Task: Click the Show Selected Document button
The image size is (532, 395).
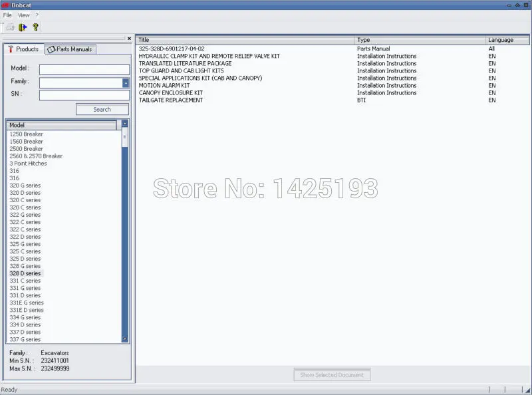Action: (x=332, y=374)
